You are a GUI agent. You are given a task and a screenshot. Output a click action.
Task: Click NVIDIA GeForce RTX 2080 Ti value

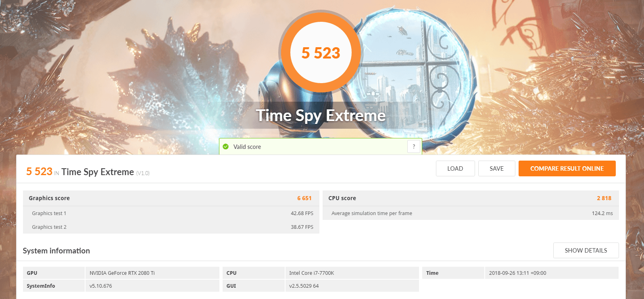pyautogui.click(x=122, y=273)
